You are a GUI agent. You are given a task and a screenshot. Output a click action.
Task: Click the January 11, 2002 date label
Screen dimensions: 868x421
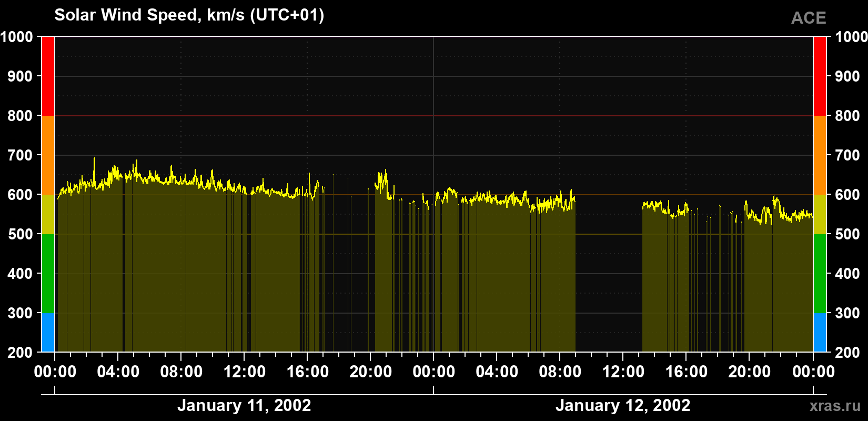pos(244,405)
